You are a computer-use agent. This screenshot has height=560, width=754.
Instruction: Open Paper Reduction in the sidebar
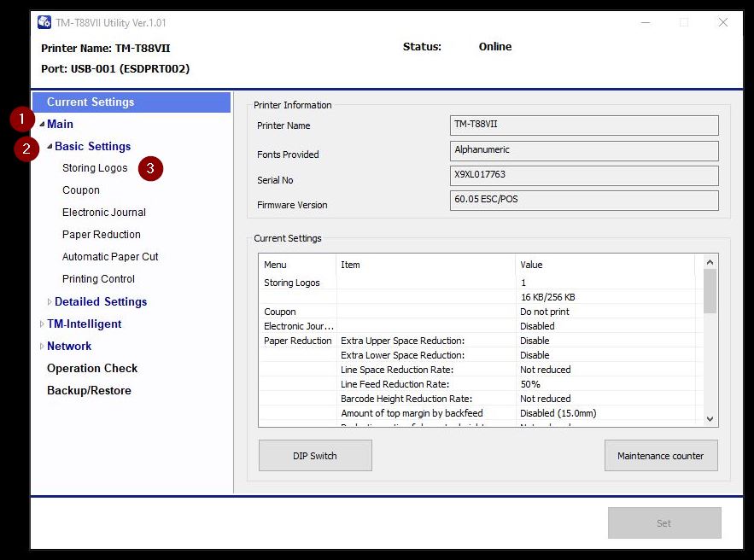click(102, 235)
